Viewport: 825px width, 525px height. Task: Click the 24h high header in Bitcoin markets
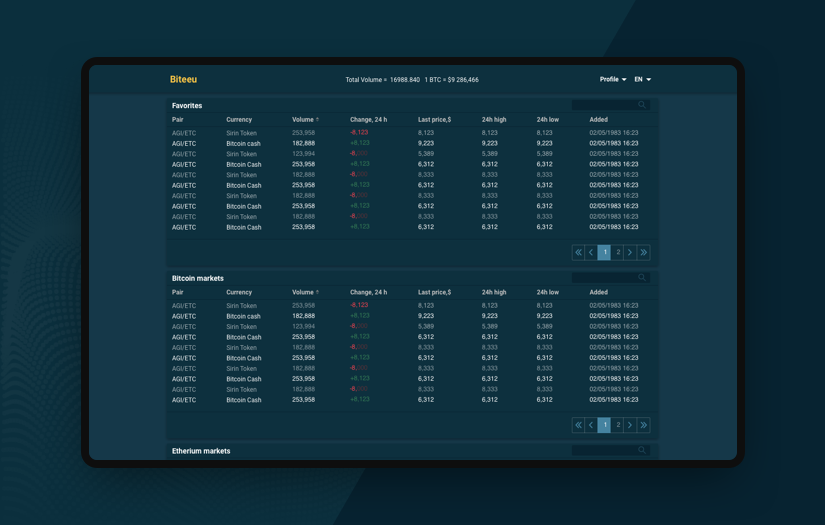coord(494,292)
